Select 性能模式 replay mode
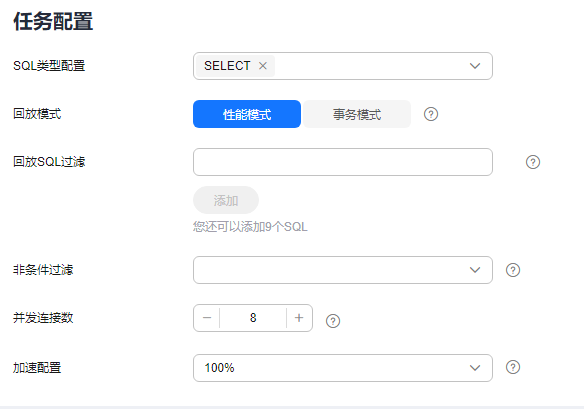Viewport: 584px width, 409px height. pos(247,114)
